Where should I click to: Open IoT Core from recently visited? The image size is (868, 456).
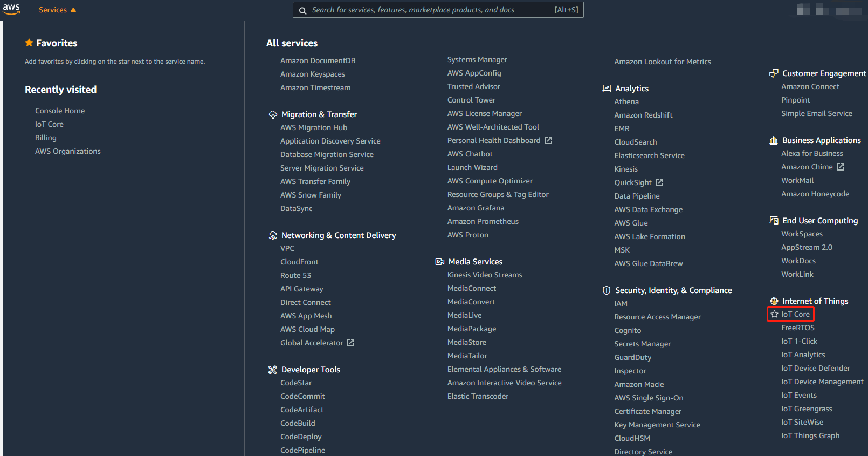point(49,124)
